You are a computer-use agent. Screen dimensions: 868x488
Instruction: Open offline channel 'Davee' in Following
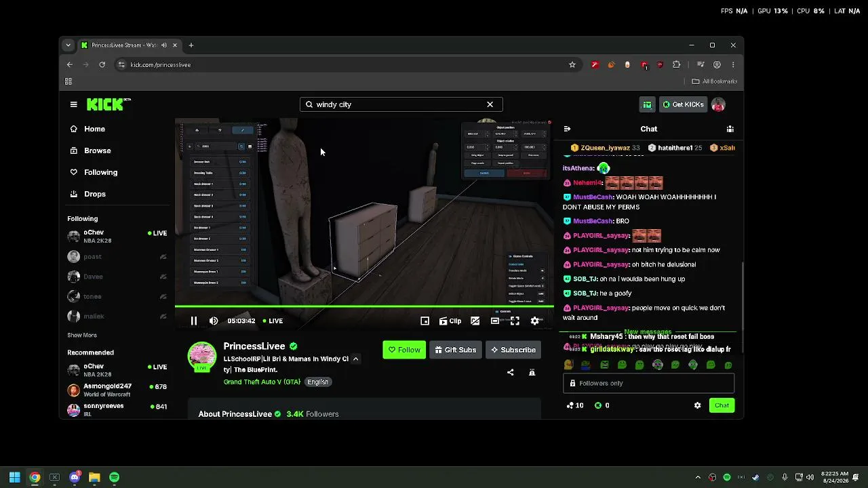[x=117, y=277]
